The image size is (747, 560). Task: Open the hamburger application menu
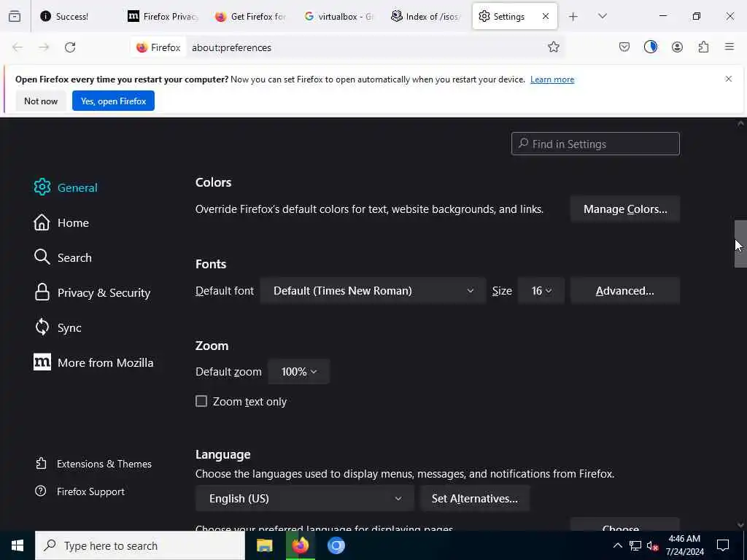click(729, 47)
